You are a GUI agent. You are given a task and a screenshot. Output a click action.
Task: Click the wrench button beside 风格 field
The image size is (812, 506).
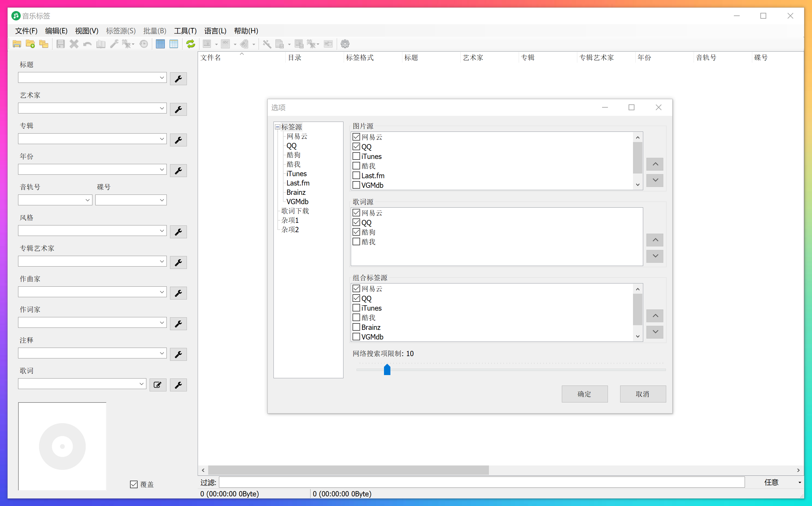[x=178, y=232]
